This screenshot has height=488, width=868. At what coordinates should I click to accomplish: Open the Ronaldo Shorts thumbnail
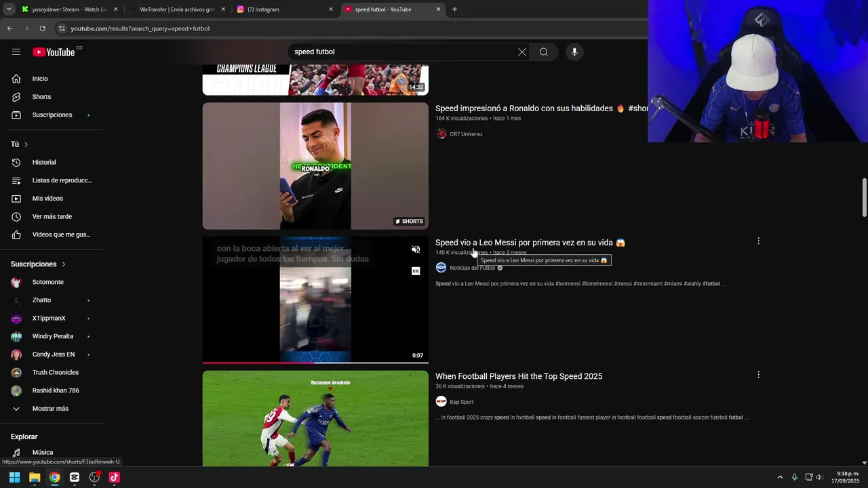(315, 166)
